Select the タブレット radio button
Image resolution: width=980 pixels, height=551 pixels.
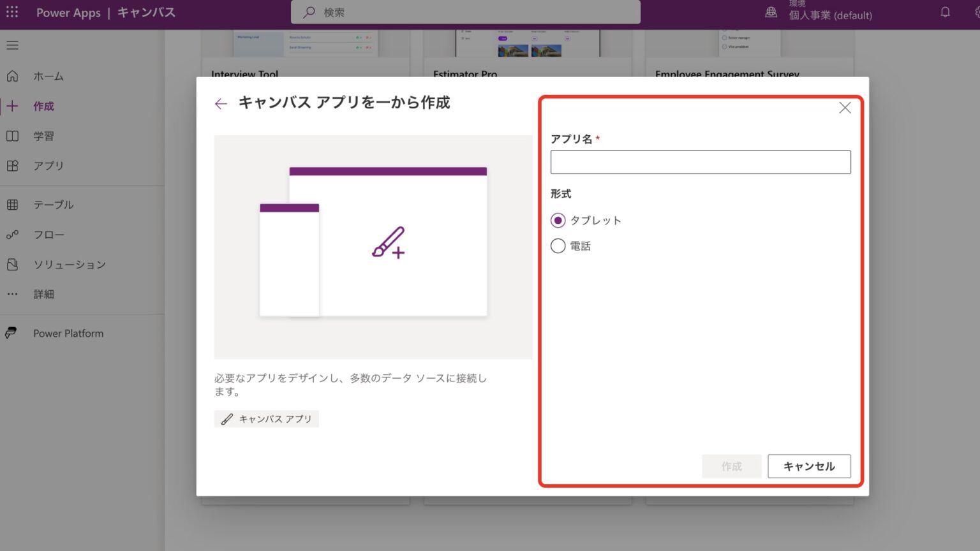pyautogui.click(x=558, y=220)
